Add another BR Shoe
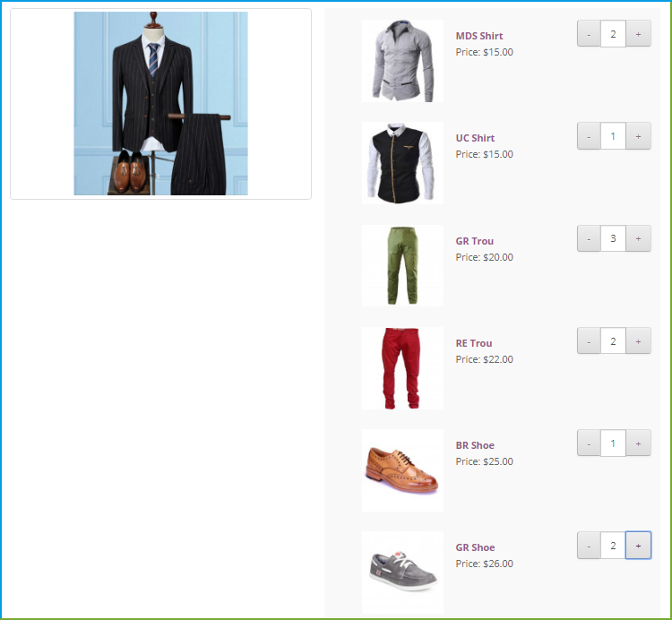 pos(638,443)
